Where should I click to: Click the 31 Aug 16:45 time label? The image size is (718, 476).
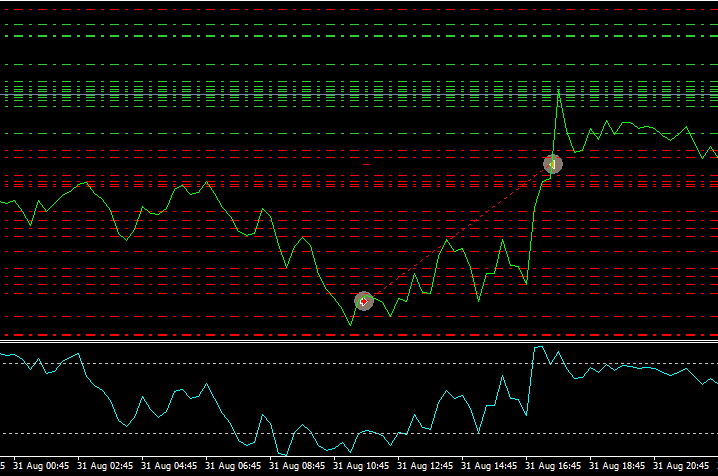pyautogui.click(x=553, y=466)
